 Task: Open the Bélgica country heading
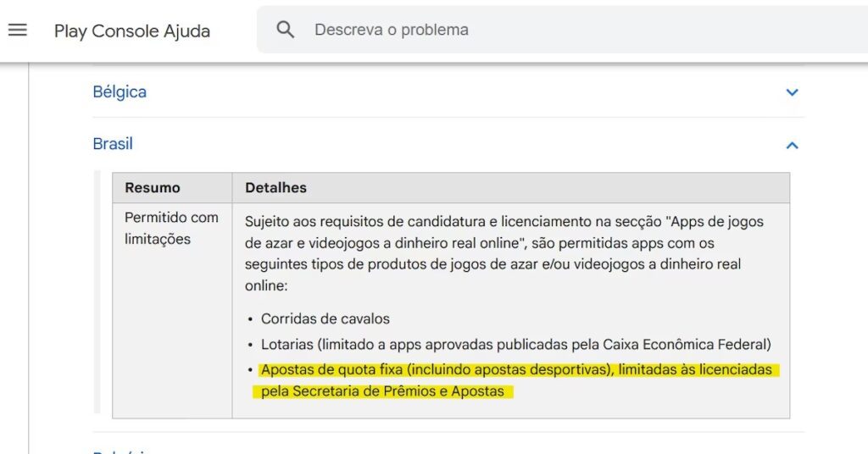(x=120, y=92)
